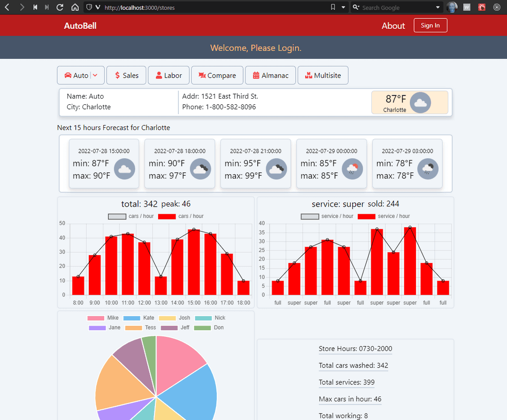Hide Josh in the pie chart legend
This screenshot has height=420, width=507.
(175, 318)
